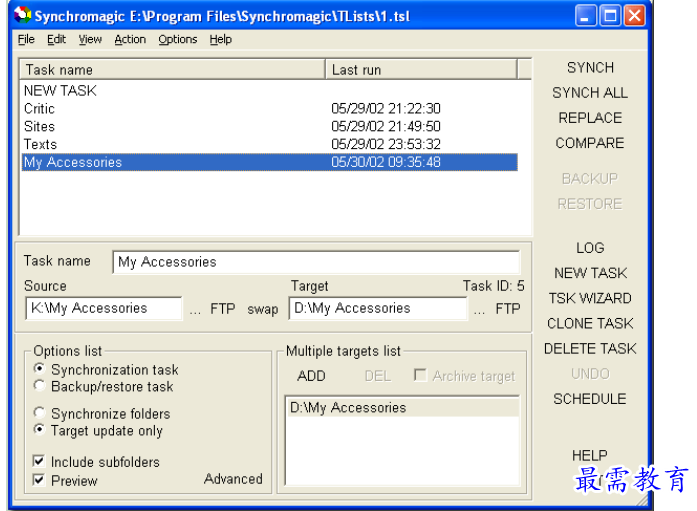Image resolution: width=697 pixels, height=511 pixels.
Task: Select the My Accessories task row
Action: 269,162
